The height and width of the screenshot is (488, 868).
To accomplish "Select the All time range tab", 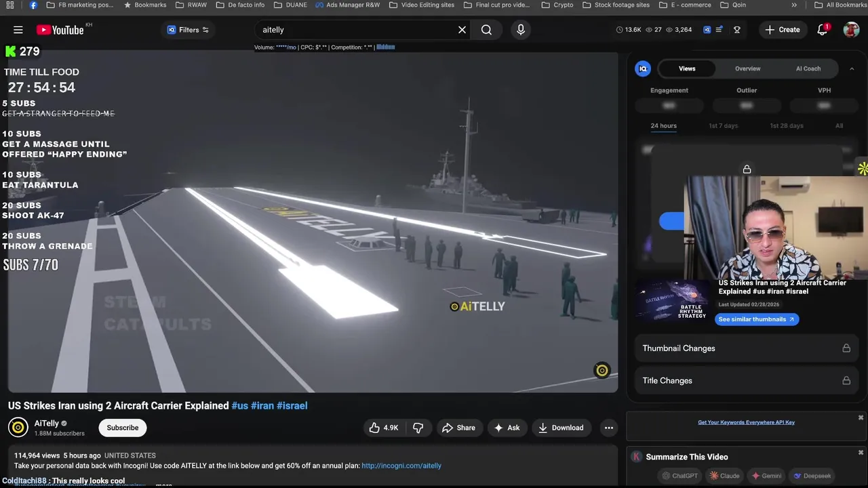I will point(839,126).
